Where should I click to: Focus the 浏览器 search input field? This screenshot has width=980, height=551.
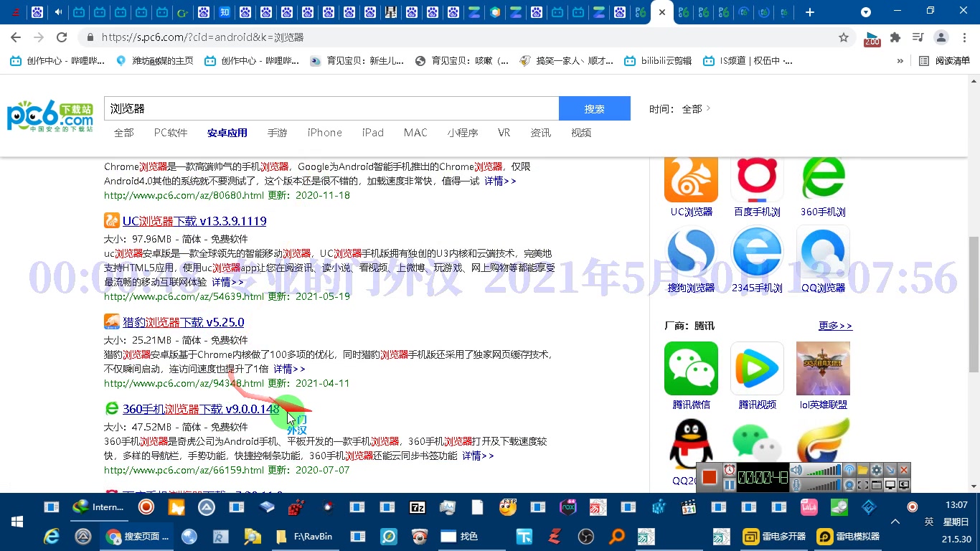[331, 108]
